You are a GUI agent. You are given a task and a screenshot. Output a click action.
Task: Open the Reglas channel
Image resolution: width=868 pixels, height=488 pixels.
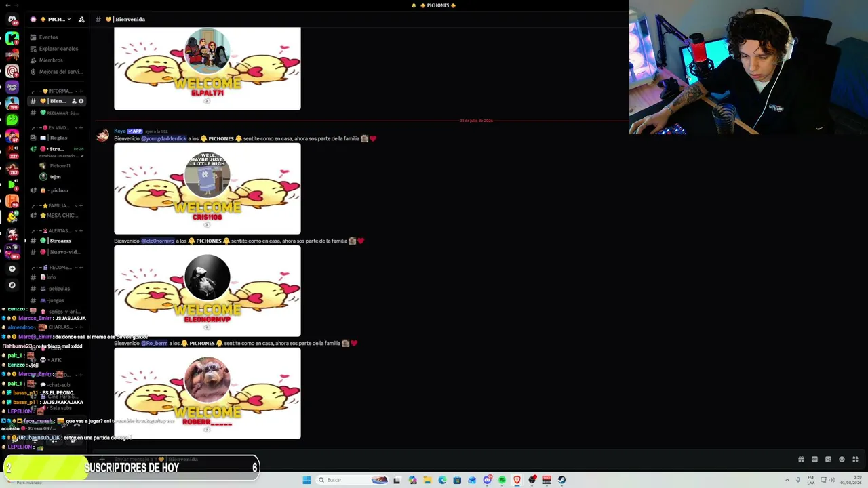point(57,138)
